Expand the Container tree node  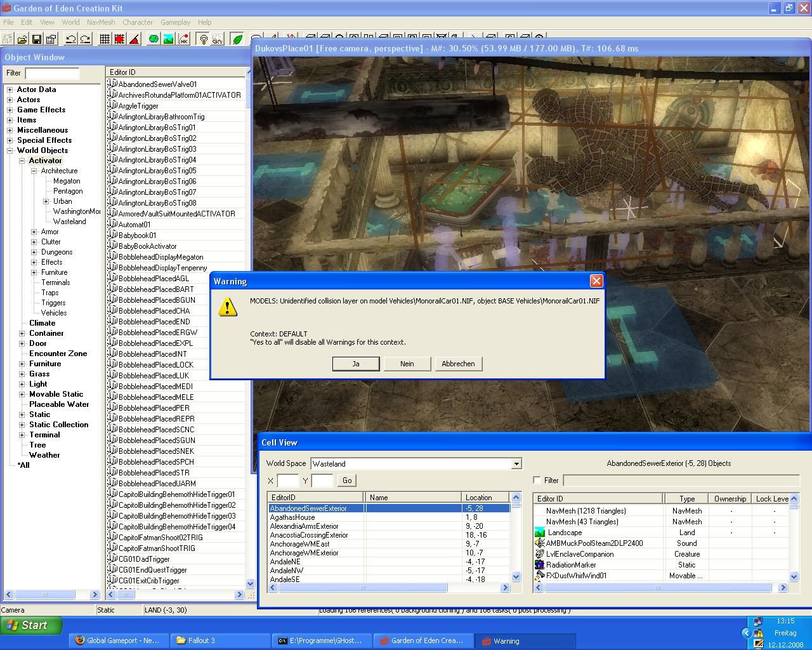point(22,333)
